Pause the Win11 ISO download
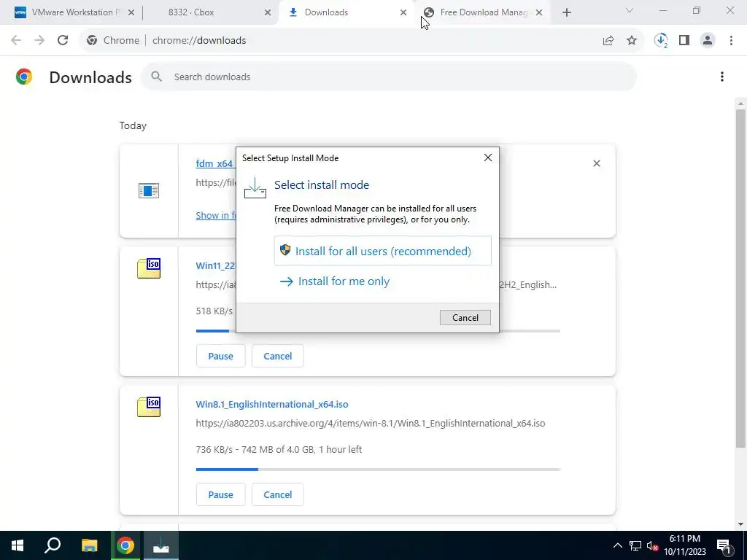The image size is (747, 560). [220, 356]
